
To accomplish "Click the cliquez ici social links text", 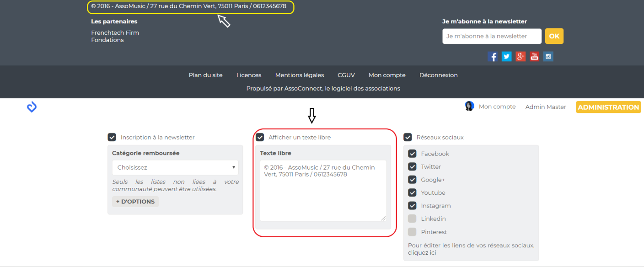I will click(422, 252).
